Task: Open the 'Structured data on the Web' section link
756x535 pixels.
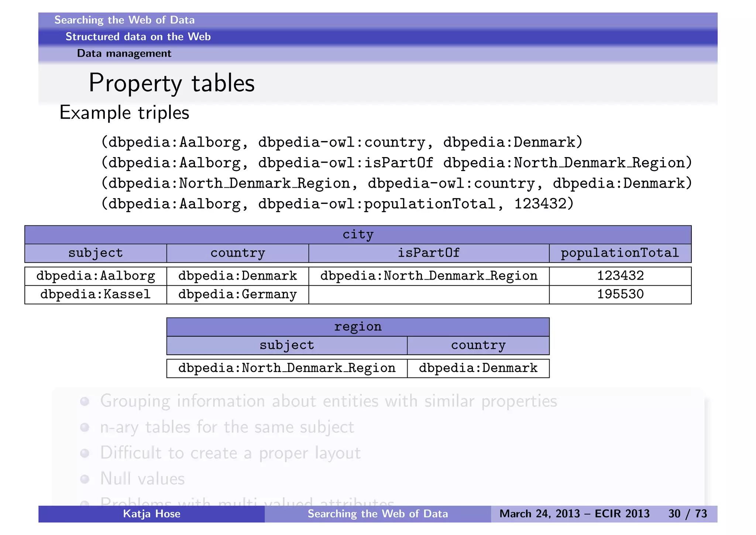Action: pos(138,37)
